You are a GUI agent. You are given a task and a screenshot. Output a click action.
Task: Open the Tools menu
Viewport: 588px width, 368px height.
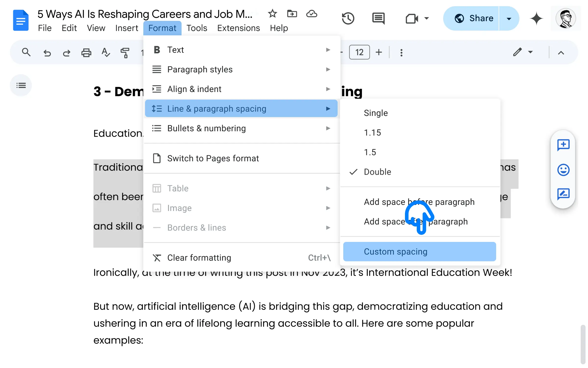pos(197,28)
